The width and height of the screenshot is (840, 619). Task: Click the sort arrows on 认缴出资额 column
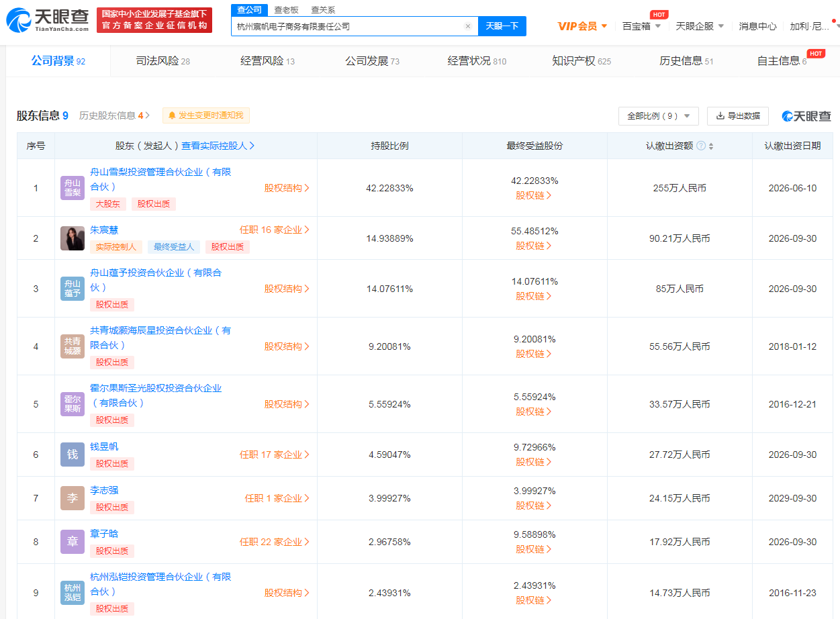click(x=711, y=146)
